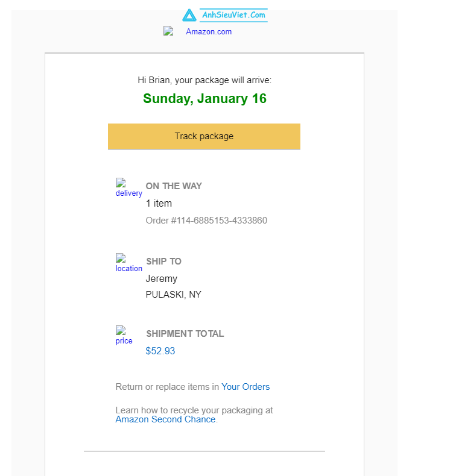Open the Amazon Second Chance link
This screenshot has width=453, height=476.
[x=166, y=419]
